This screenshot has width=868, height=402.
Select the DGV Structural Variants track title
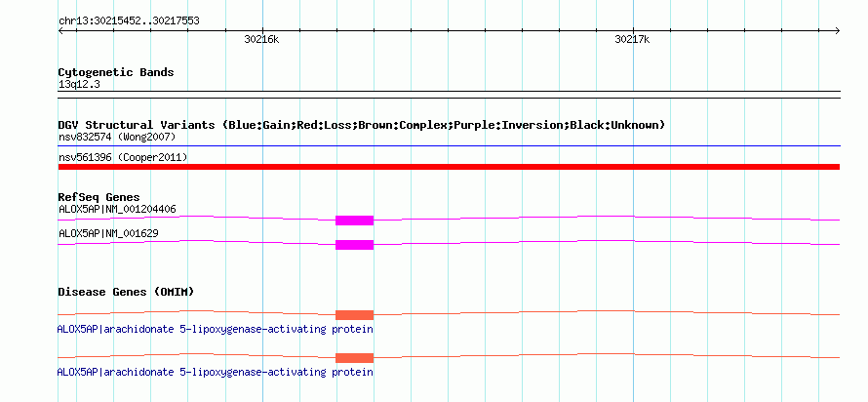[x=361, y=125]
